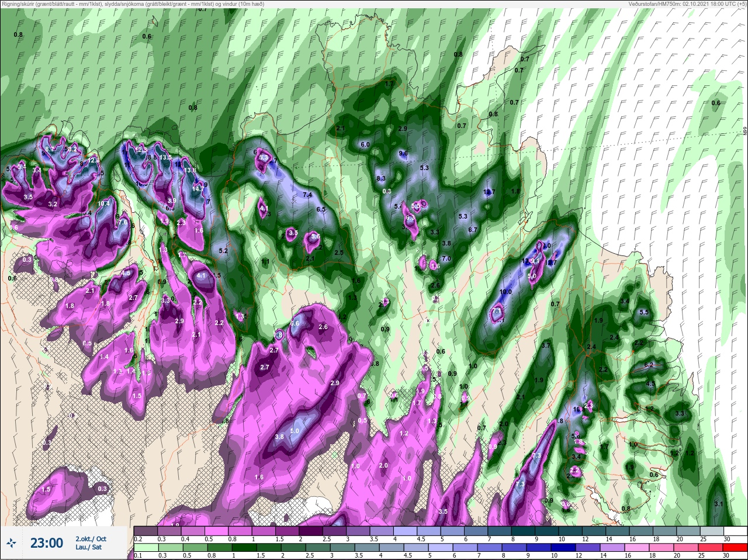Click the 3.1 precipitation value on the map
This screenshot has width=748, height=560.
[719, 504]
